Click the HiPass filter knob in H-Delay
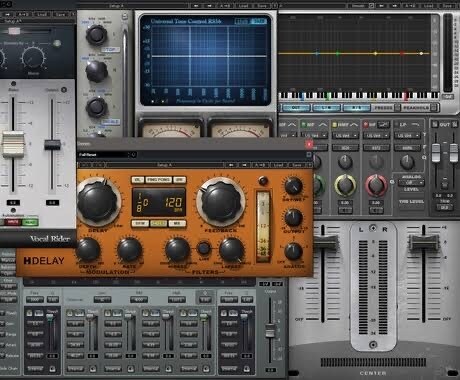This screenshot has width=460, height=380. coord(177,250)
